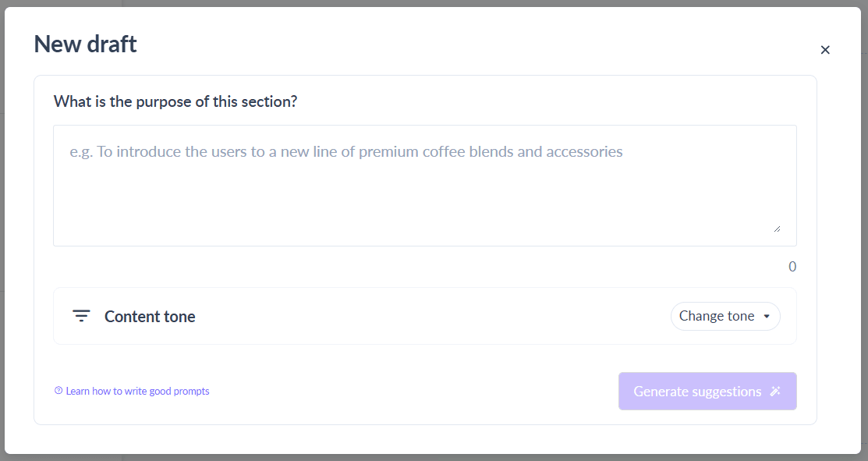Click the character counter showing 0
868x461 pixels.
click(792, 267)
